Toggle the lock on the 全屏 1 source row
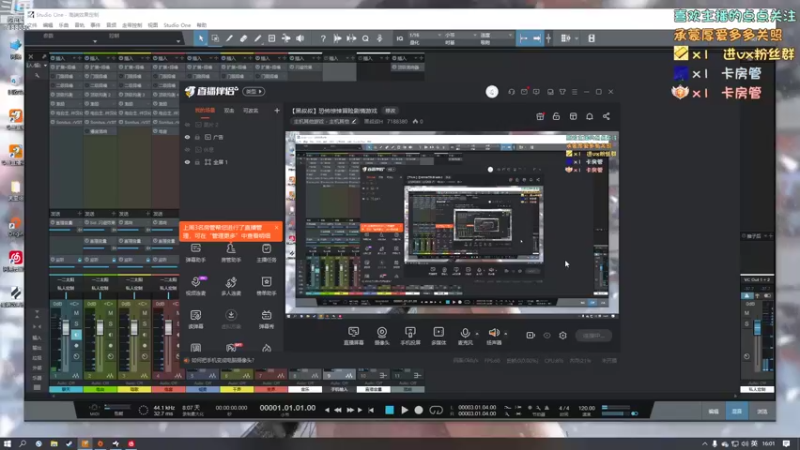The height and width of the screenshot is (450, 800). pos(197,162)
